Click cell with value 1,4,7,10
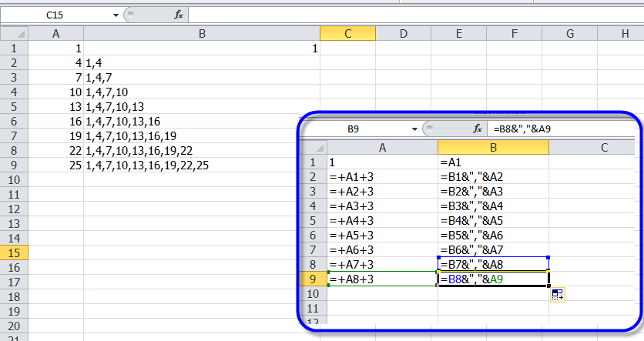644x341 pixels. point(202,92)
